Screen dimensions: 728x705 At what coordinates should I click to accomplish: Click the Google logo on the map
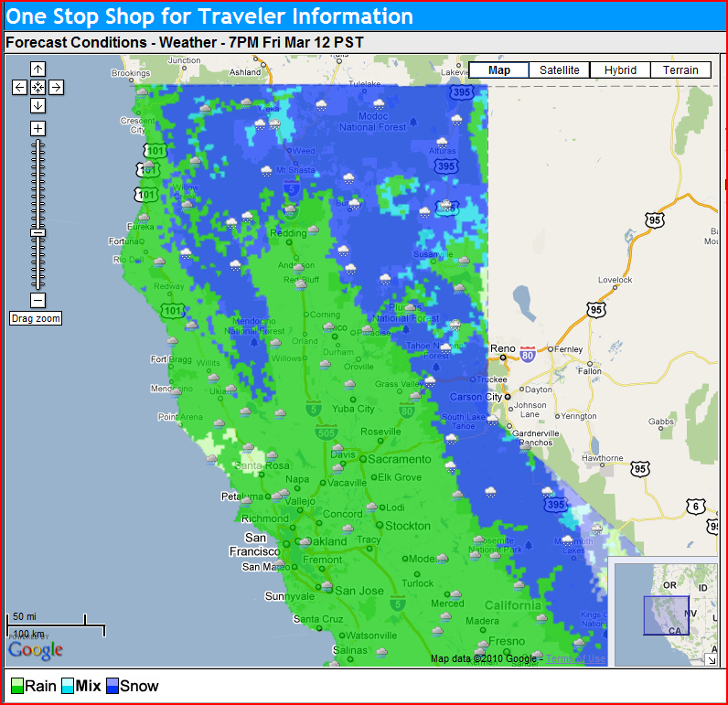pyautogui.click(x=36, y=650)
